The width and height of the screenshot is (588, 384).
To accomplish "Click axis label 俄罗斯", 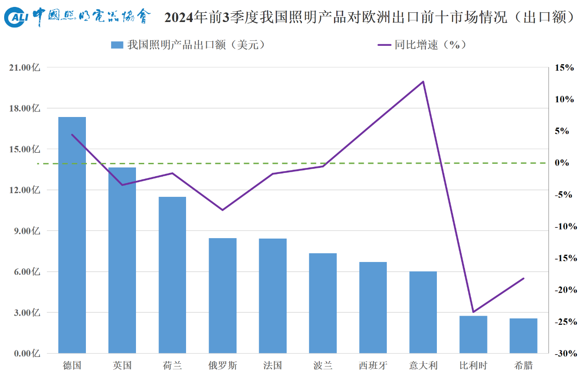I will (223, 366).
